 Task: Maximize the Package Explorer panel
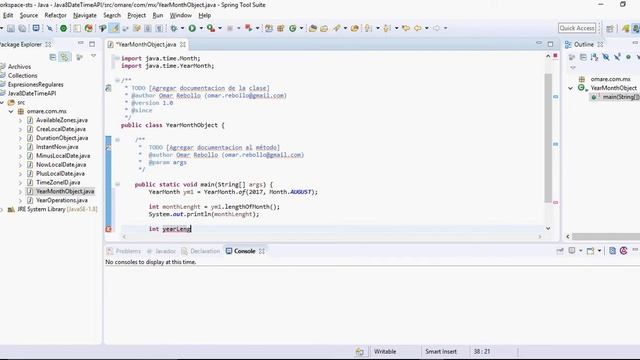coord(92,44)
